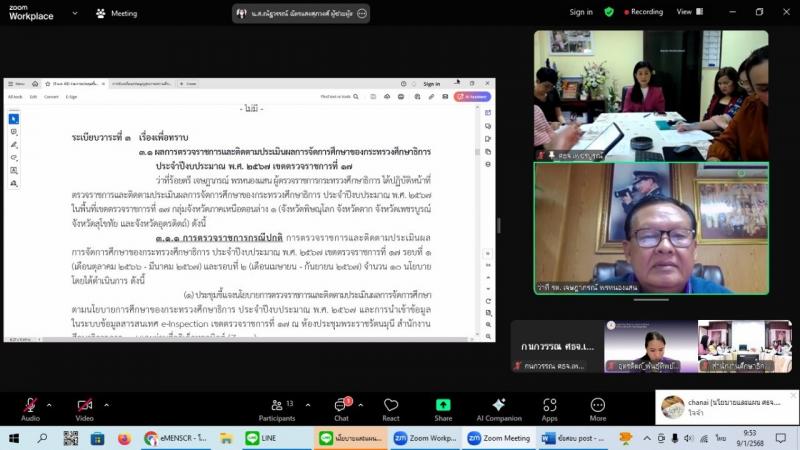The width and height of the screenshot is (800, 450).
Task: Click the meeting room video tile
Action: coord(651,95)
